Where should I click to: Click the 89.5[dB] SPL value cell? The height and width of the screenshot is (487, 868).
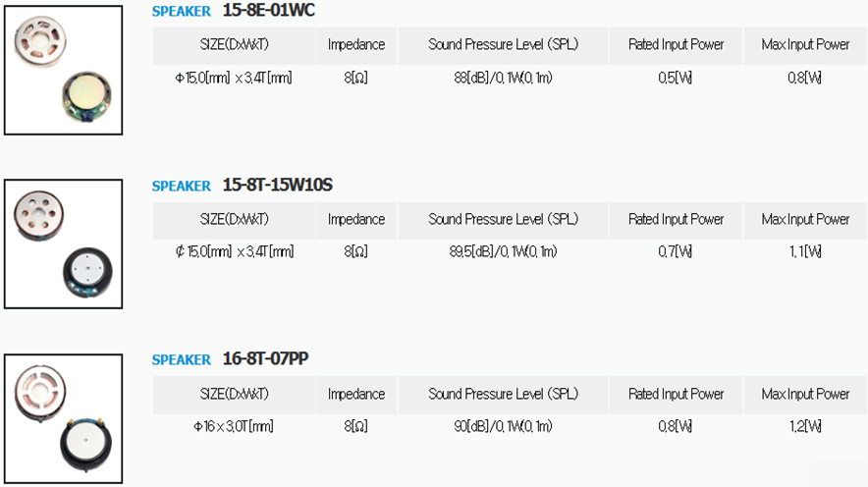point(503,251)
